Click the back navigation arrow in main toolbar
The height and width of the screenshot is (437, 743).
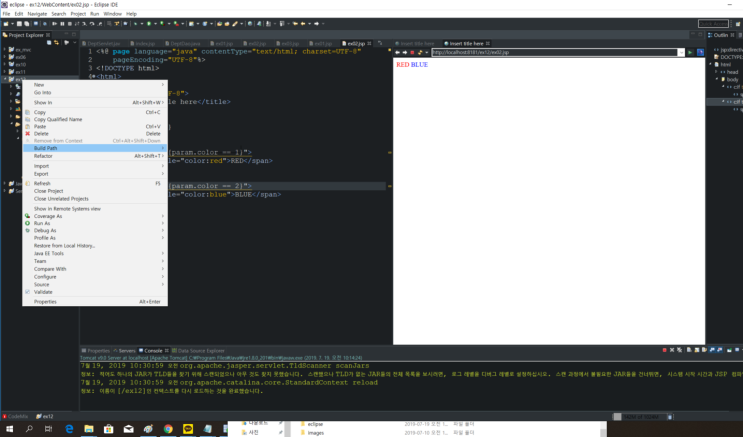[303, 24]
